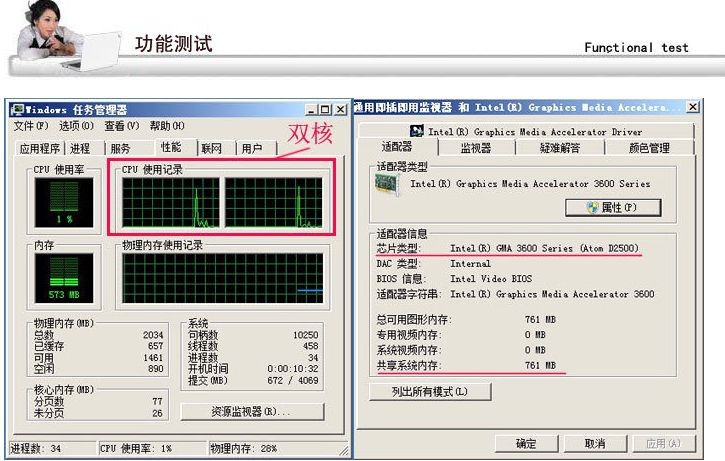Viewport: 725px width, 461px height.
Task: Click the 总可用图形内存 value 761 MB
Action: point(540,320)
